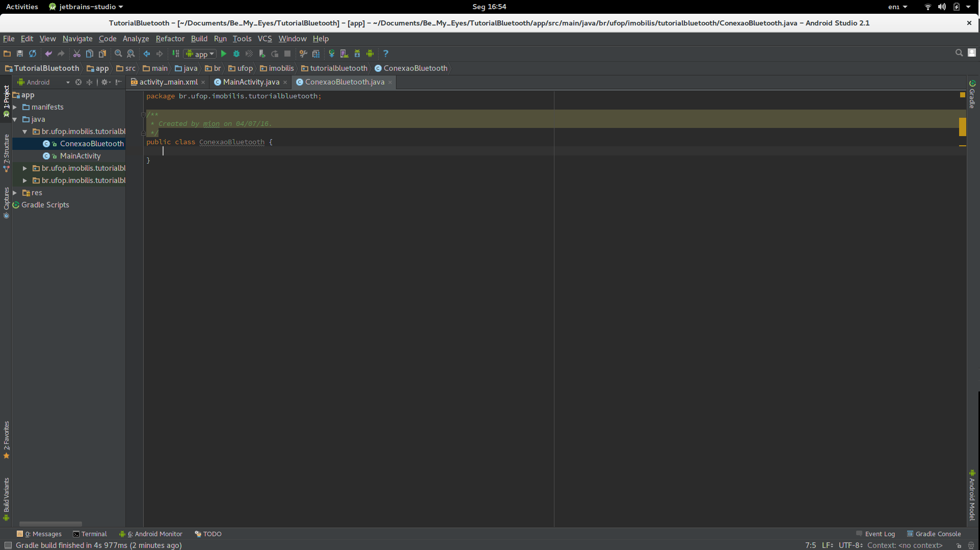980x550 pixels.
Task: Navigate forward arrow icon
Action: click(x=160, y=54)
